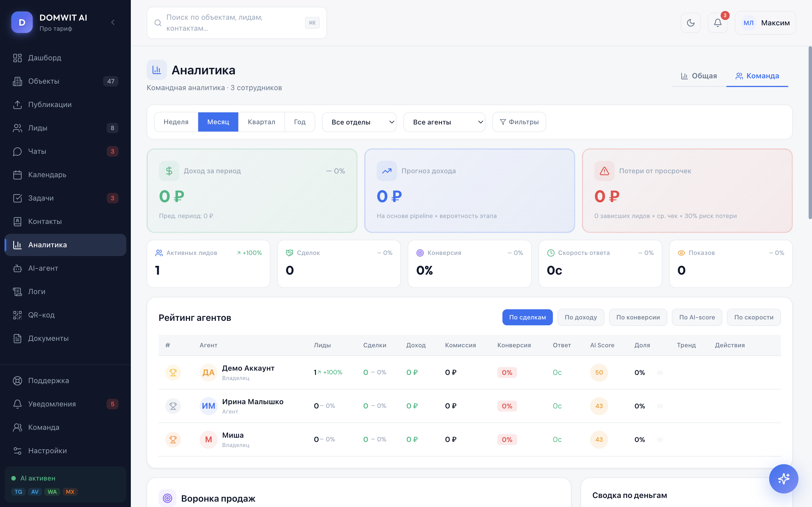The height and width of the screenshot is (507, 812).
Task: Expand the Все отделы dropdown
Action: (359, 122)
